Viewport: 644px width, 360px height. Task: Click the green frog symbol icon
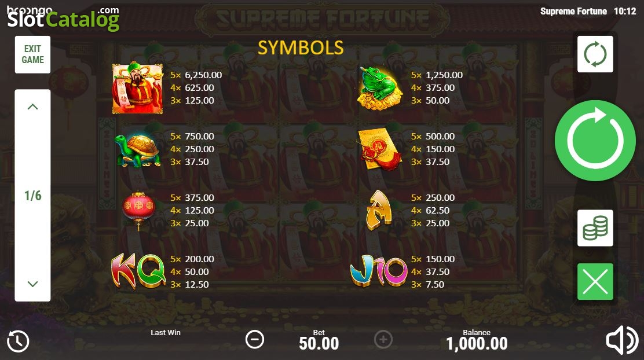[379, 89]
